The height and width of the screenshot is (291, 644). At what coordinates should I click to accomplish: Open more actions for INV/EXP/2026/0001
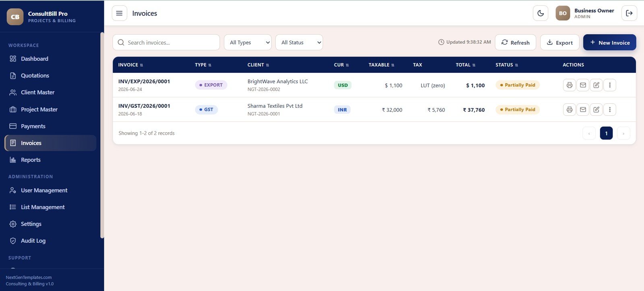(610, 85)
